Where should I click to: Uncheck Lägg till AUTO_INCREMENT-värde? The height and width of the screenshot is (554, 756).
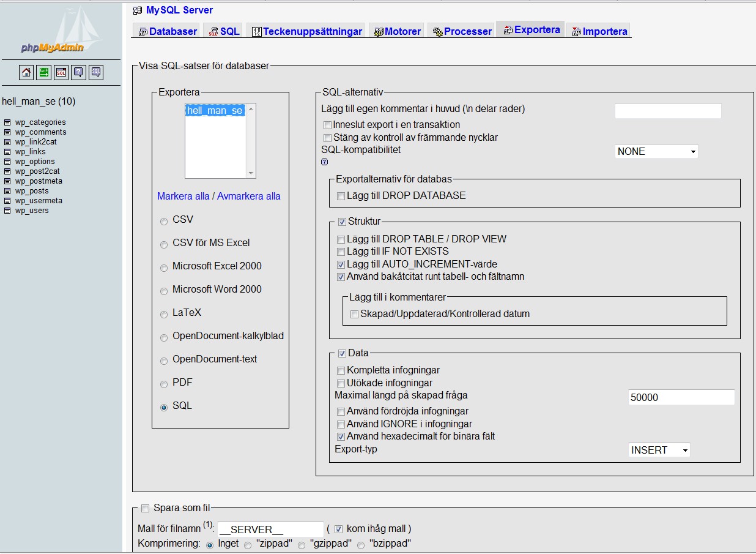[x=341, y=265]
